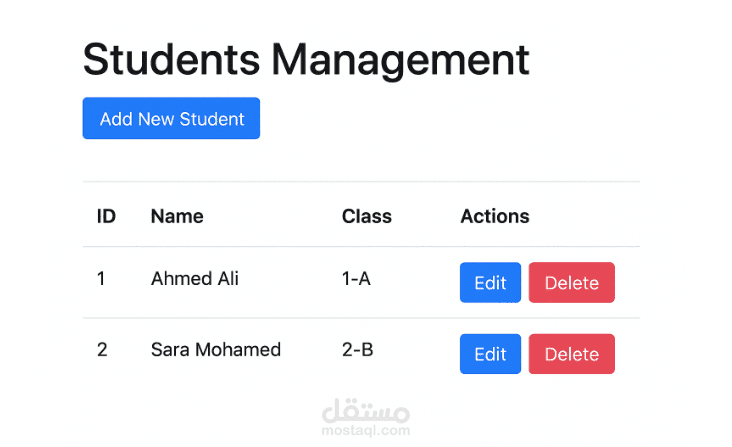Edit the Sara Mohamed student record

click(490, 354)
